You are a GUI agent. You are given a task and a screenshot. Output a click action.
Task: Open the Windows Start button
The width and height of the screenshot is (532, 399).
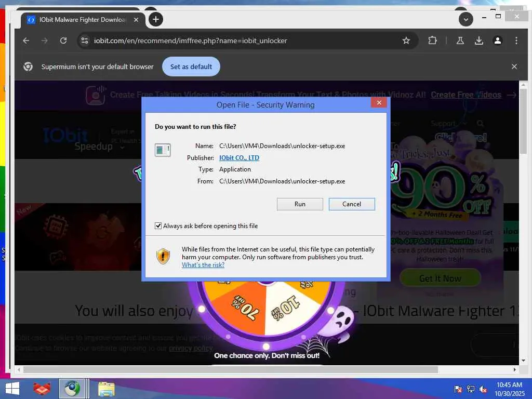coord(12,389)
